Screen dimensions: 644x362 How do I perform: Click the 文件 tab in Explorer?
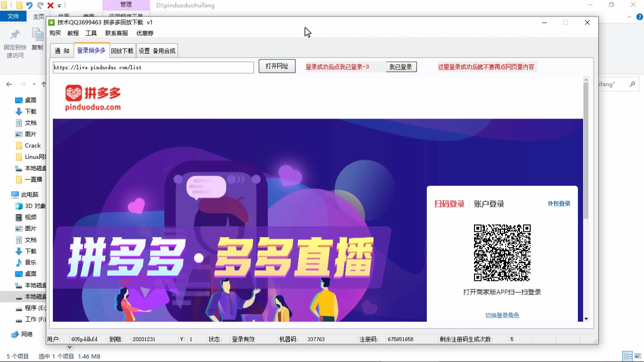13,17
